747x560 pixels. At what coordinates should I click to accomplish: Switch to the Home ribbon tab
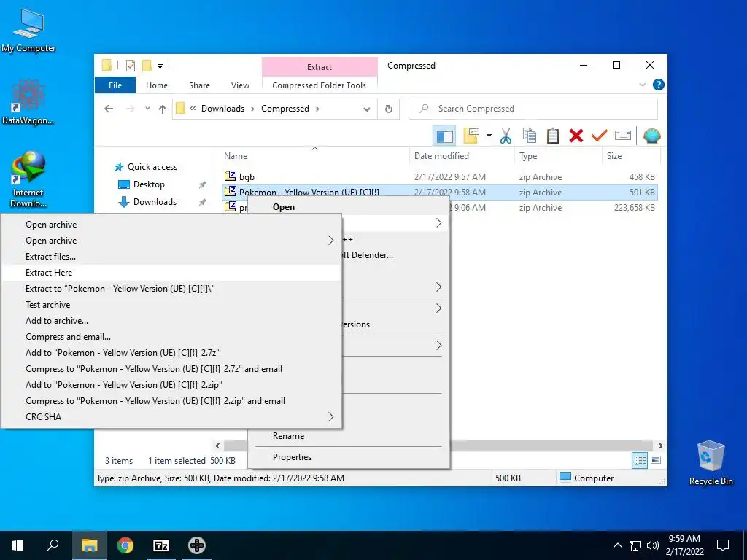click(157, 85)
